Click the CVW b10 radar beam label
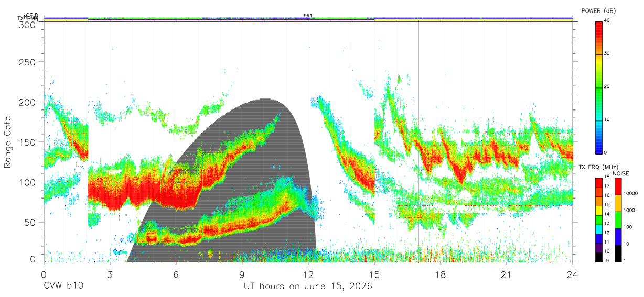This screenshot has width=644, height=297. click(63, 287)
